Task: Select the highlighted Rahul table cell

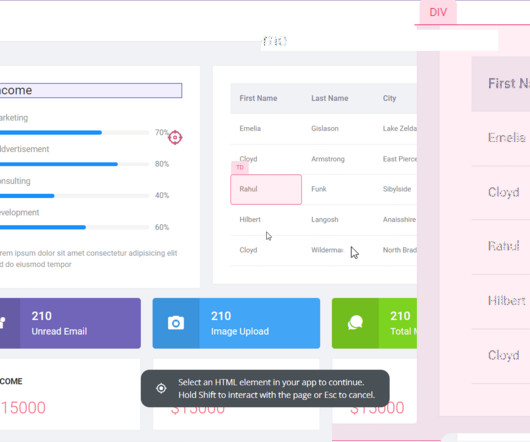Action: [x=266, y=190]
